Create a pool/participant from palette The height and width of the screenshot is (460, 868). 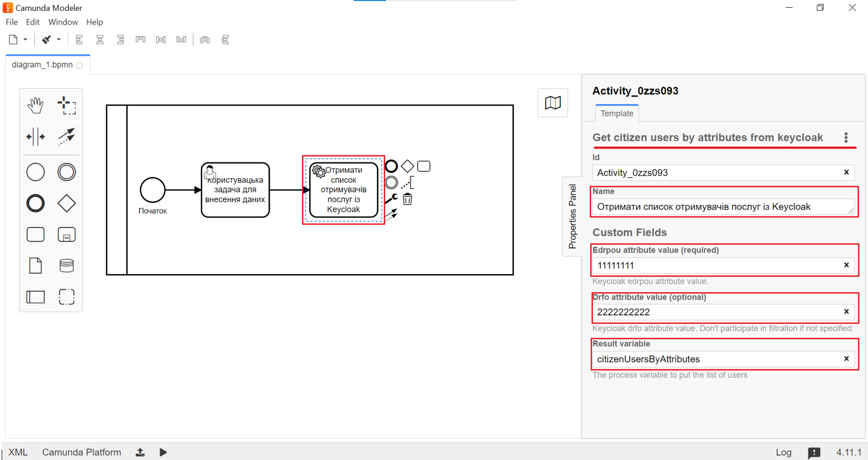pos(35,297)
